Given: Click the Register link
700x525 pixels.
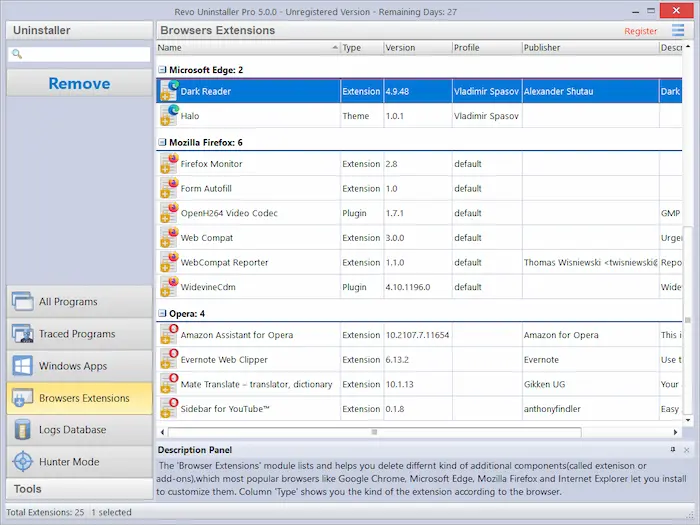Looking at the screenshot, I should (x=640, y=31).
